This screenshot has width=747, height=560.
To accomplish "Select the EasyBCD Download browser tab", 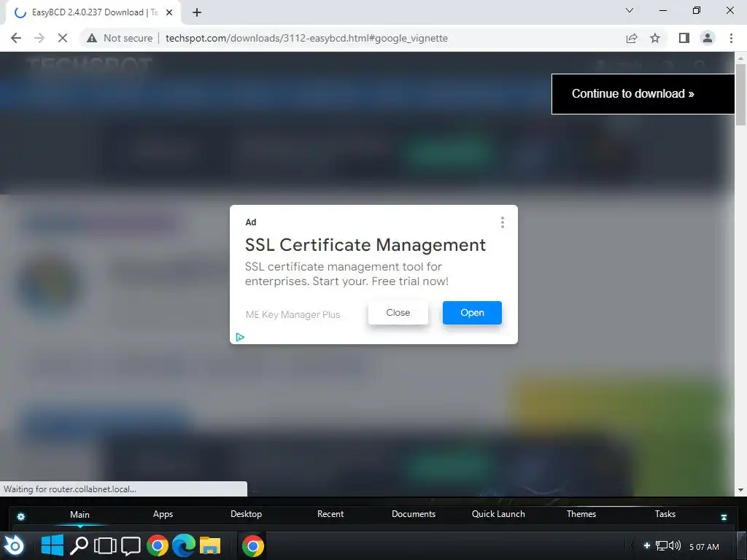I will pos(93,12).
